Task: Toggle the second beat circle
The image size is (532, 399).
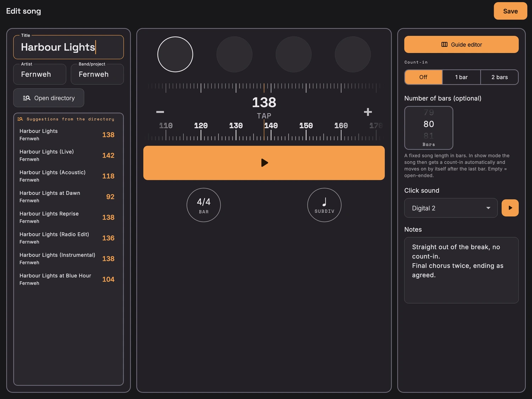Action: [234, 54]
